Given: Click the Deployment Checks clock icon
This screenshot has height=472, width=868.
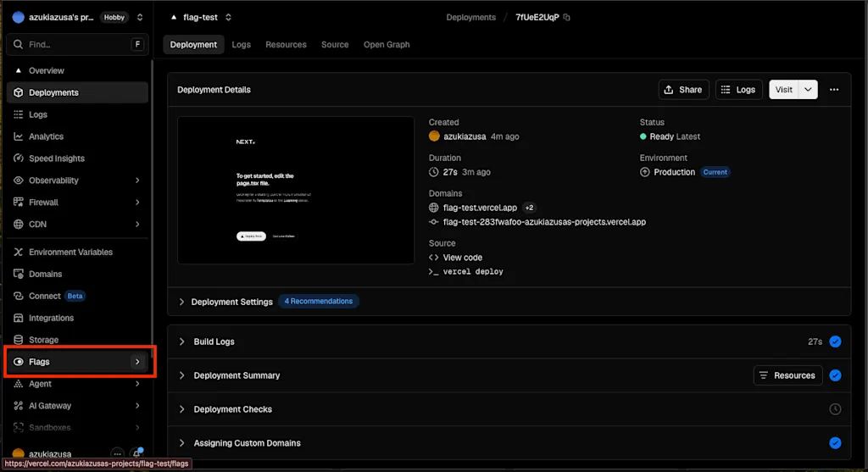Looking at the screenshot, I should click(835, 409).
